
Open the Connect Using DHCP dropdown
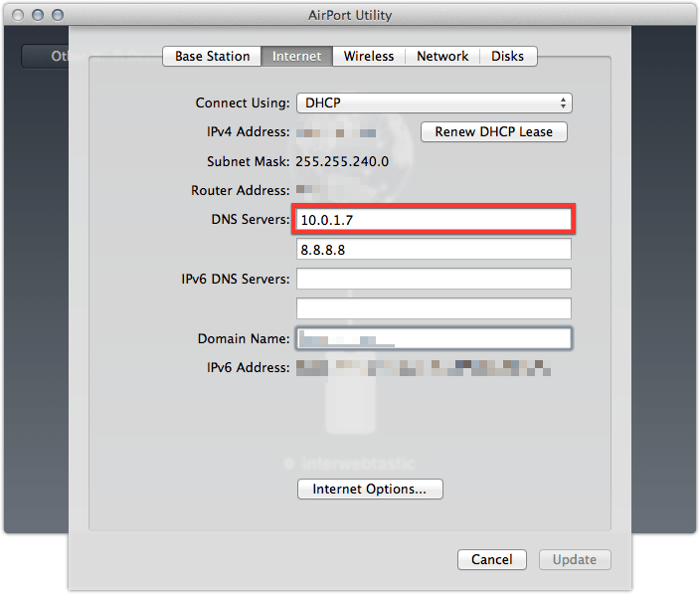(434, 103)
